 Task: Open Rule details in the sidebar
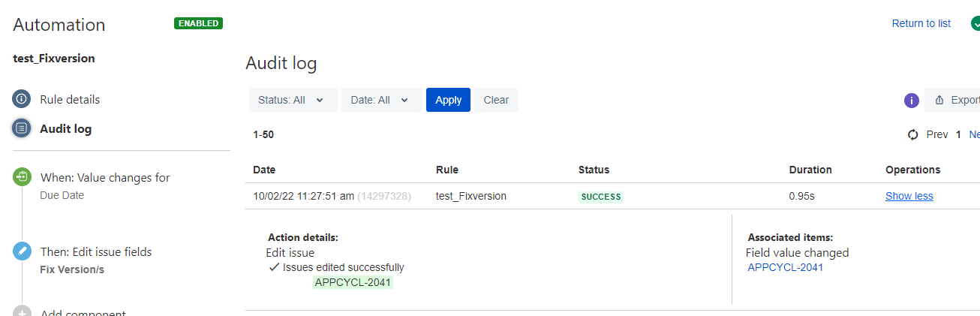tap(70, 99)
